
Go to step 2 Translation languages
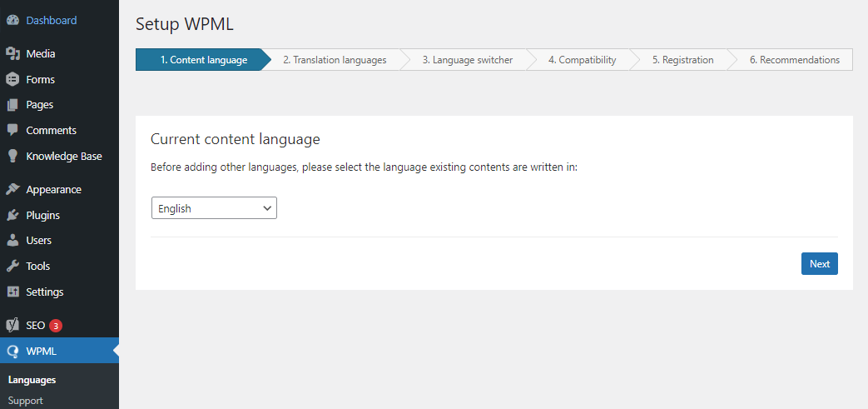(x=335, y=60)
